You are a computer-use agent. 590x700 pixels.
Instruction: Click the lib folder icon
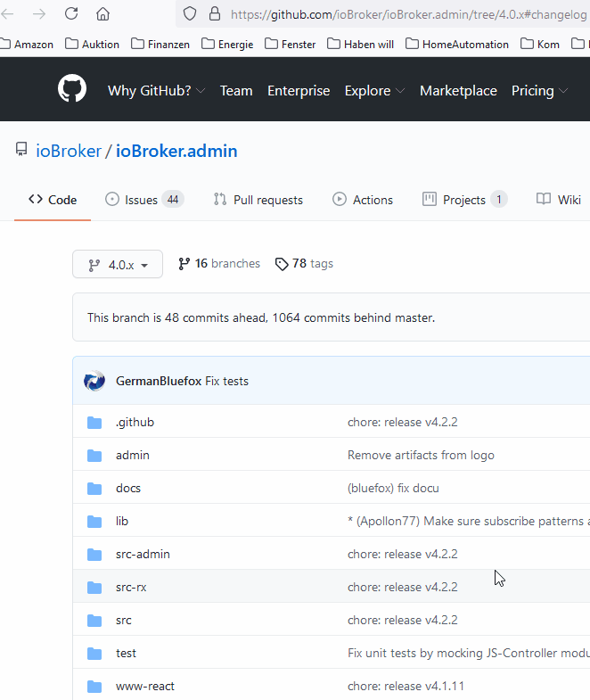coord(94,522)
